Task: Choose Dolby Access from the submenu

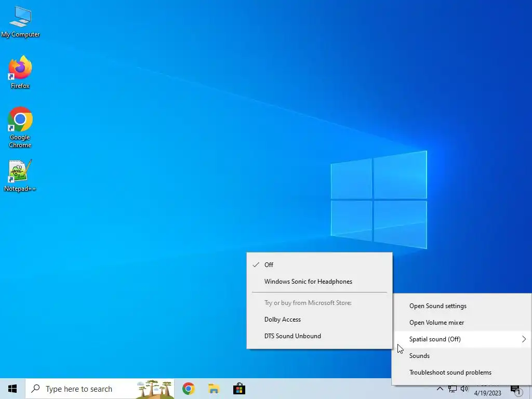Action: [x=320, y=320]
